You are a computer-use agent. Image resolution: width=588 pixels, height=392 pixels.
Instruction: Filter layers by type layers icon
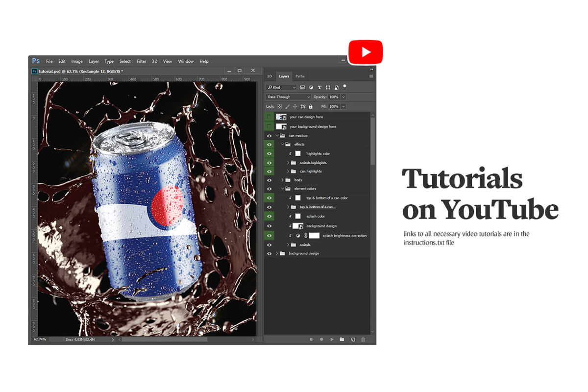pyautogui.click(x=319, y=87)
